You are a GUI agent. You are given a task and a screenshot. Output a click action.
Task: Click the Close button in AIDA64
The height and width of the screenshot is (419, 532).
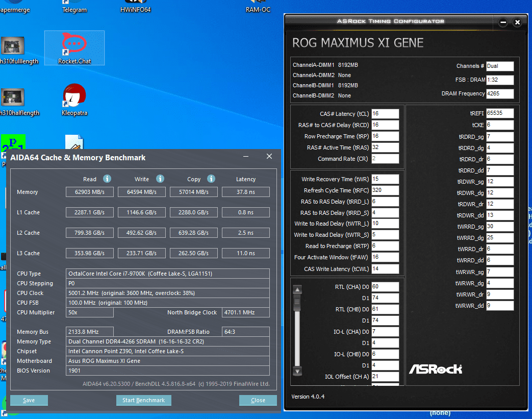point(258,400)
